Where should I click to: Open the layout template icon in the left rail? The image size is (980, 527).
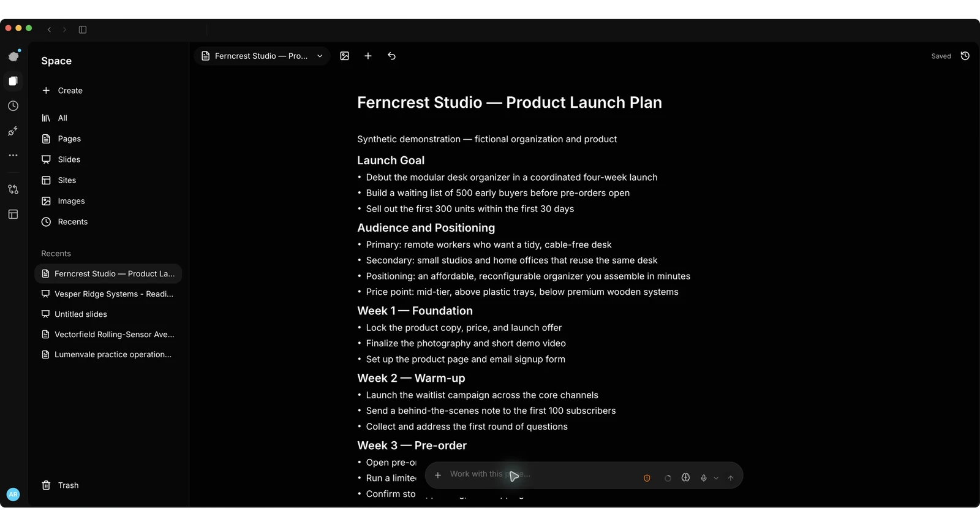click(x=13, y=214)
